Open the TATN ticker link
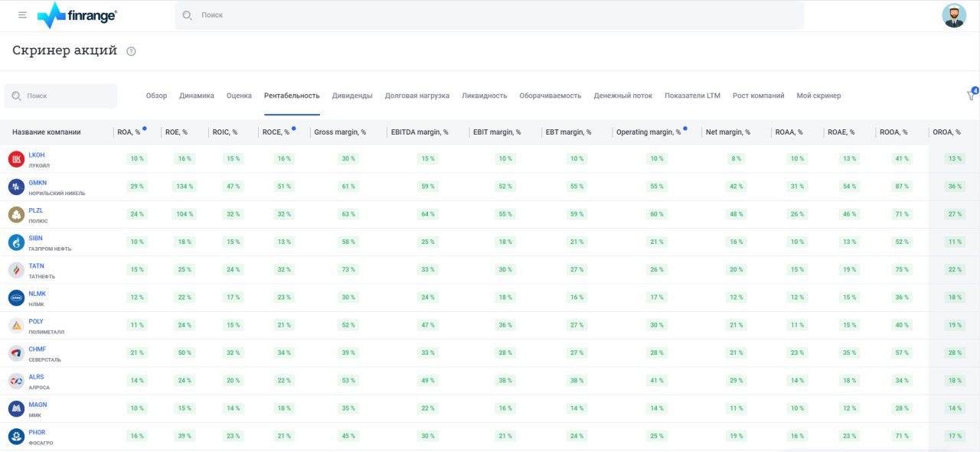 (36, 266)
